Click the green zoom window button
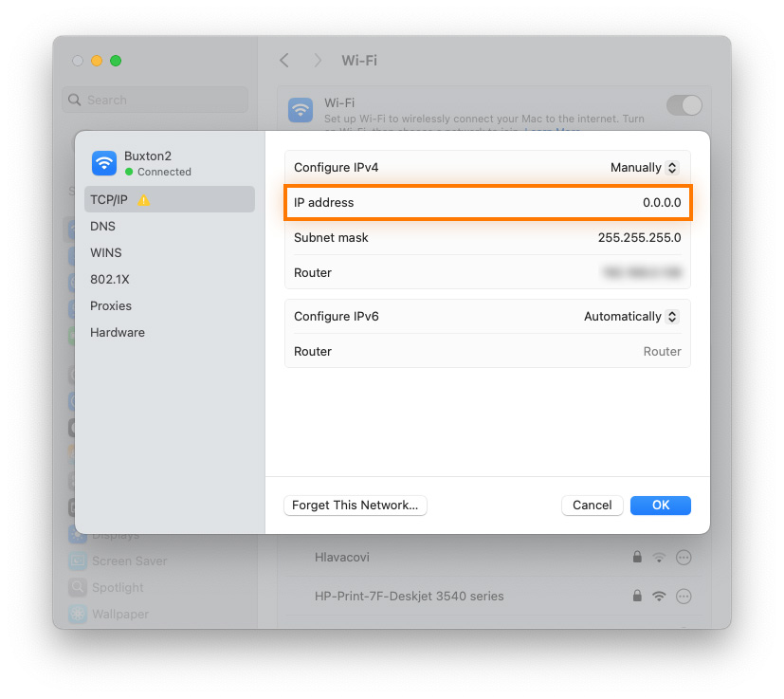784x699 pixels. (116, 61)
